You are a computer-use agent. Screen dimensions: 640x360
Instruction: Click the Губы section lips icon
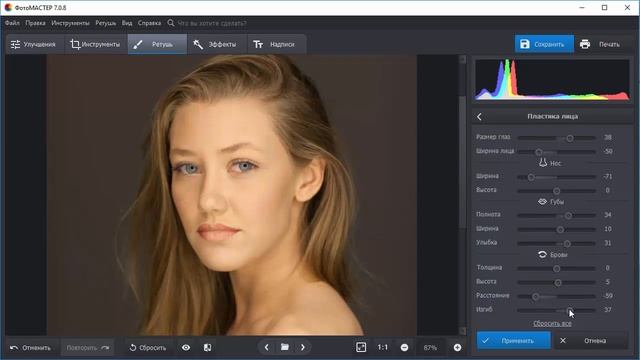click(542, 202)
